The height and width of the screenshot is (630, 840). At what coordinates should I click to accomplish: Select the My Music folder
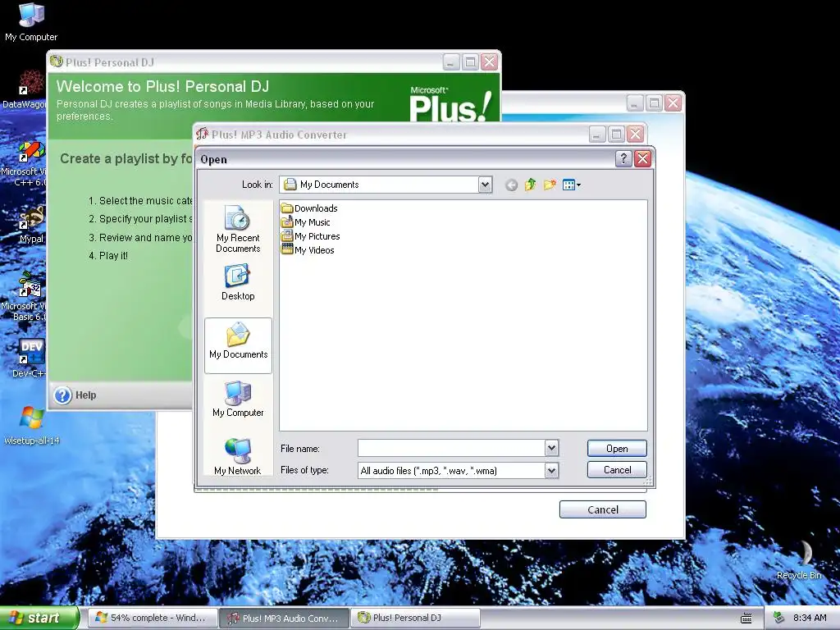[306, 221]
